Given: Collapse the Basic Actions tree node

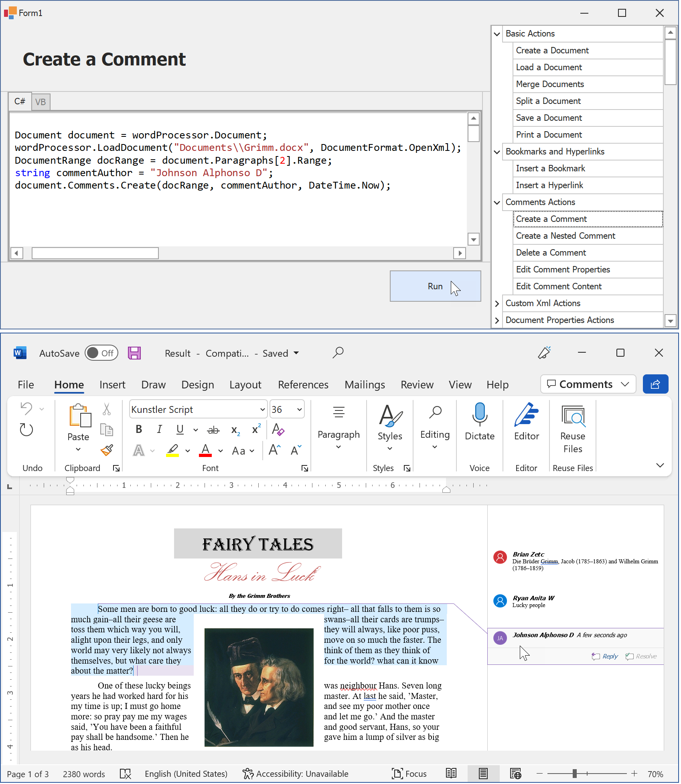Looking at the screenshot, I should [x=497, y=34].
